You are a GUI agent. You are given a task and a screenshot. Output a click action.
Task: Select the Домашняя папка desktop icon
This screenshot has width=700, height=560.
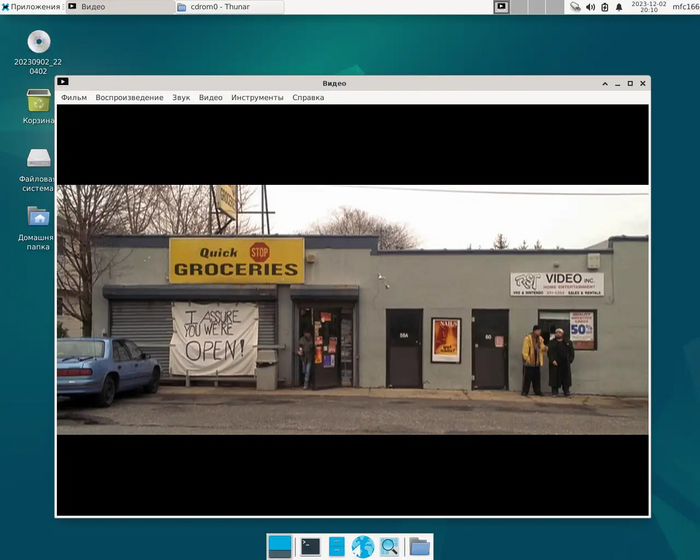38,228
